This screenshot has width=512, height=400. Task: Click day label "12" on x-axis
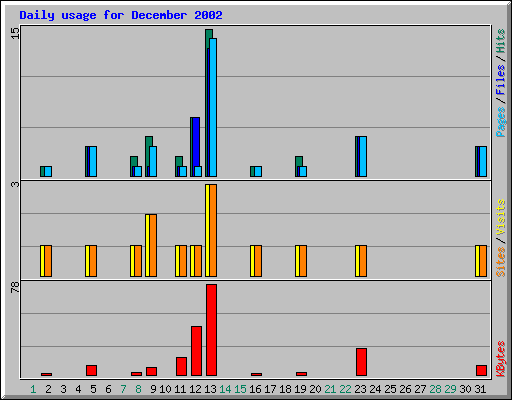(x=195, y=389)
